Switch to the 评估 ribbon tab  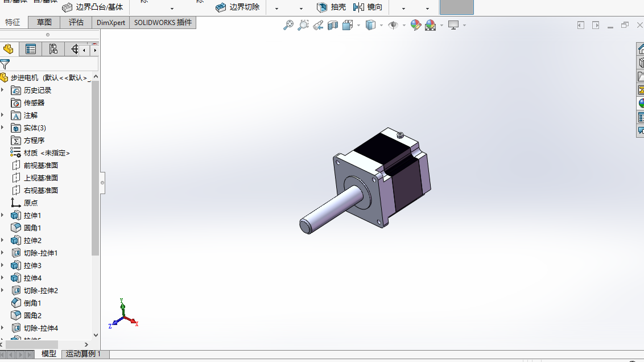(76, 22)
